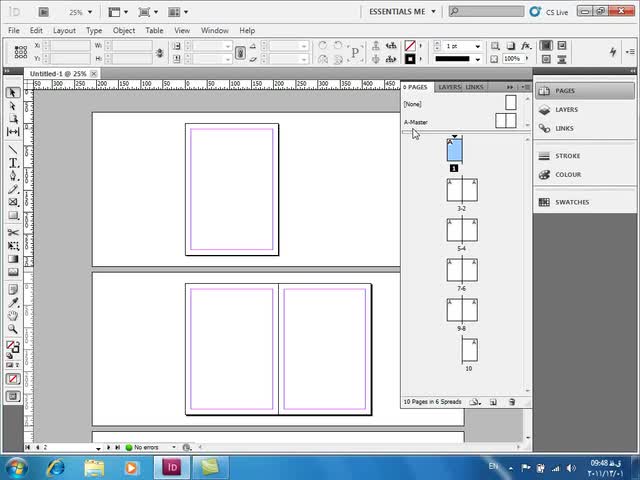Viewport: 640px width, 480px height.
Task: Open the File menu
Action: pyautogui.click(x=13, y=31)
